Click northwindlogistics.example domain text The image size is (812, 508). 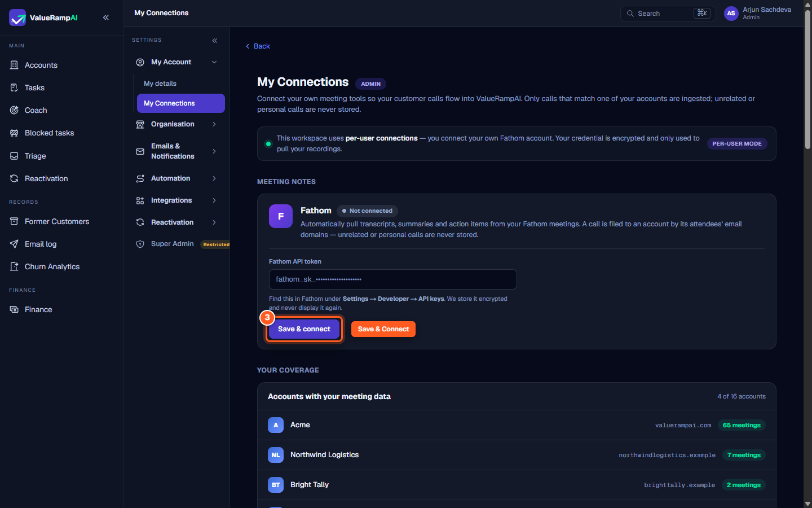point(667,455)
